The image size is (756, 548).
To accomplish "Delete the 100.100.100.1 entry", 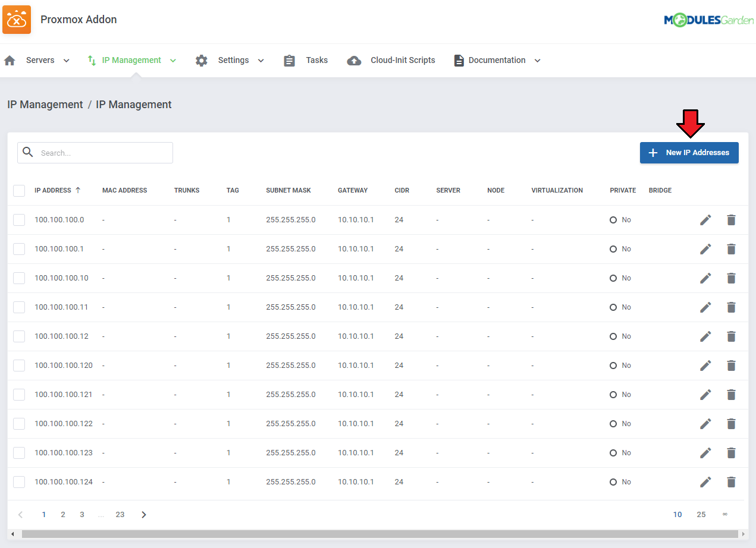I will pos(731,249).
